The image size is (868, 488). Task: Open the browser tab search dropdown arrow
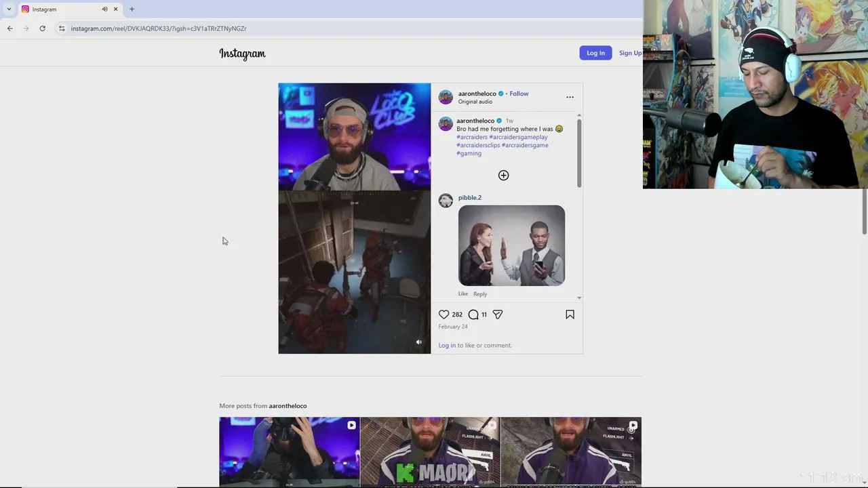(x=9, y=9)
